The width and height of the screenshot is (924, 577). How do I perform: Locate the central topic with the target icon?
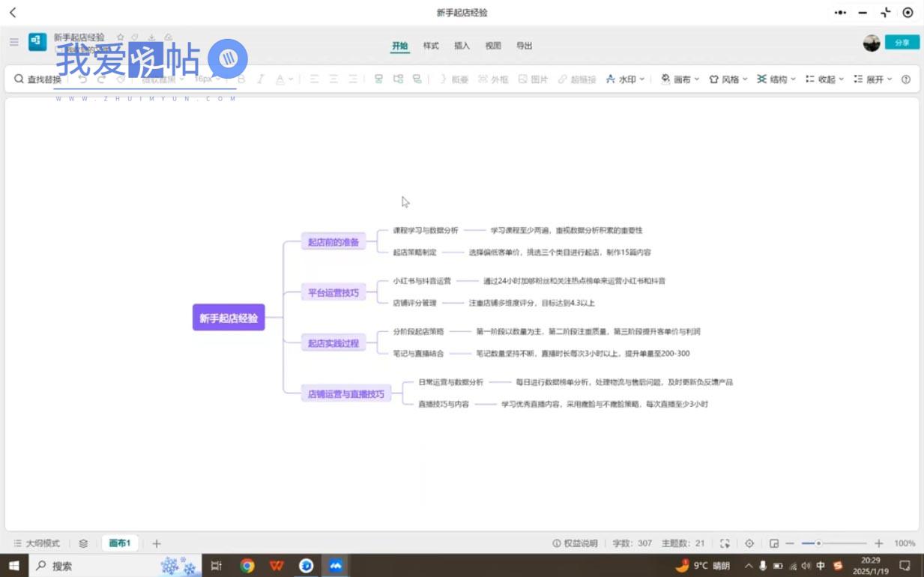tap(749, 543)
